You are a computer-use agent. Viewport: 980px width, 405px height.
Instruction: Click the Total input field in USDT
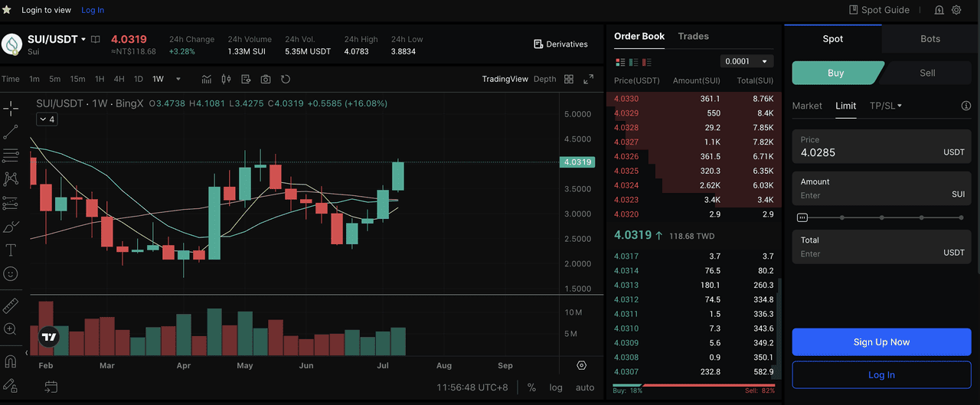(881, 247)
